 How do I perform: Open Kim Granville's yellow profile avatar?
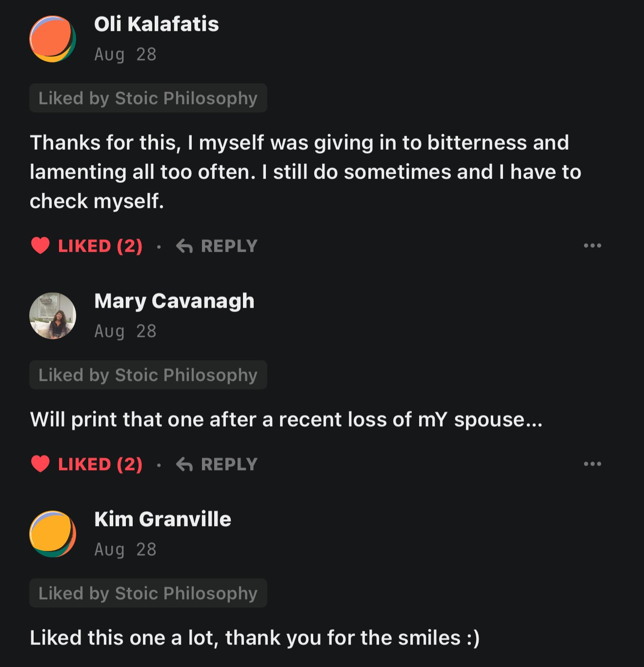(53, 534)
